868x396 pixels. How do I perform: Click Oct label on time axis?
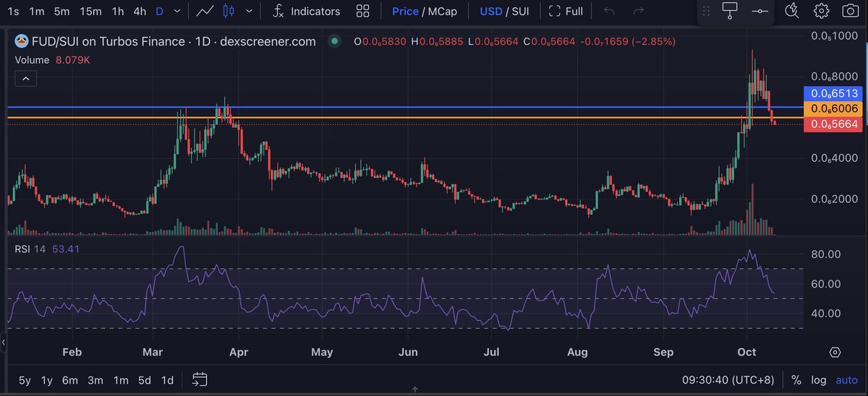(x=746, y=352)
